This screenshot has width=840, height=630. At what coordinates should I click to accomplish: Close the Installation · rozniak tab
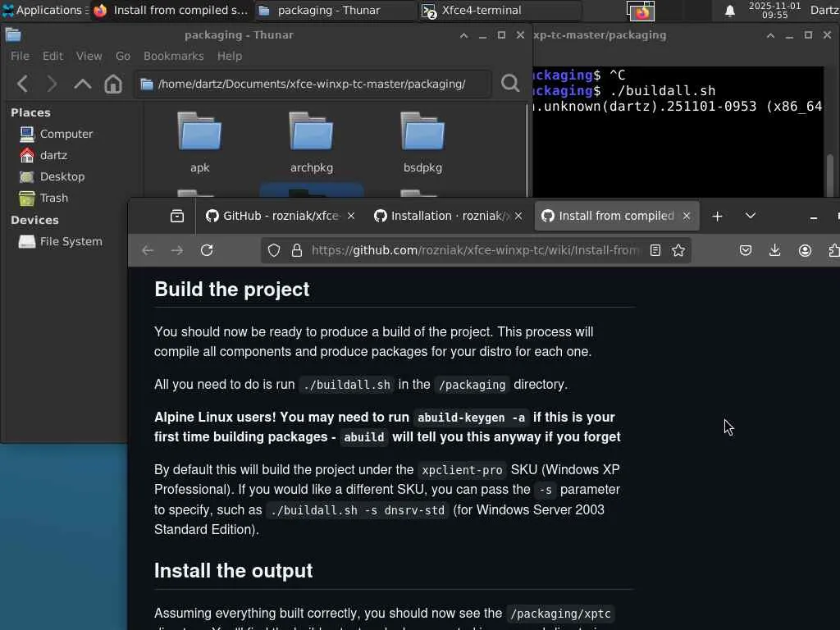[x=518, y=216]
